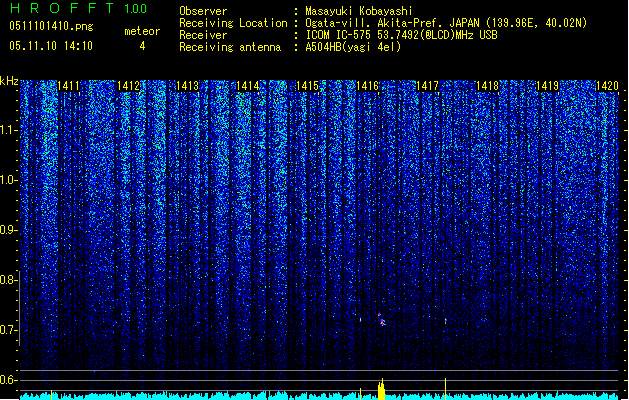
Task: Click the 1417 time marker
Action: tap(428, 86)
